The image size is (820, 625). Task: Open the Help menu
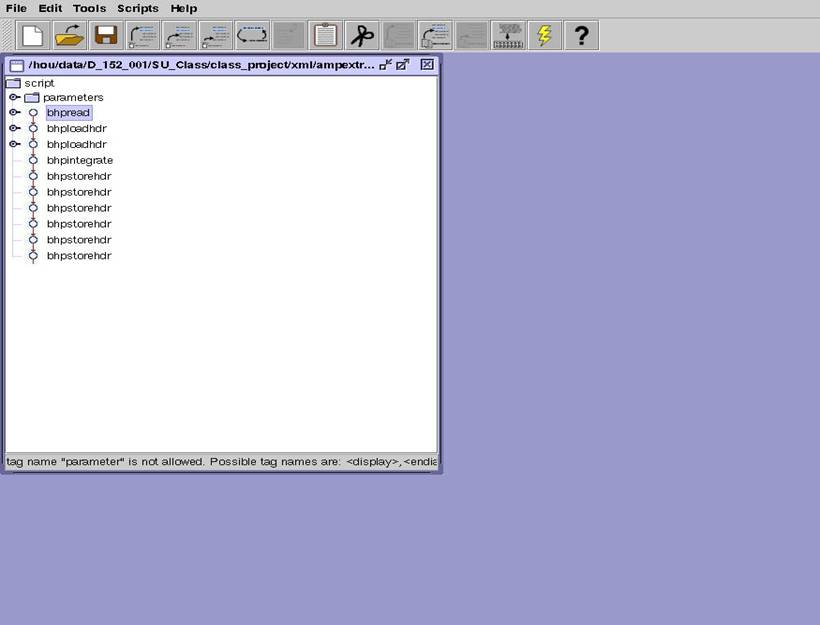tap(184, 8)
